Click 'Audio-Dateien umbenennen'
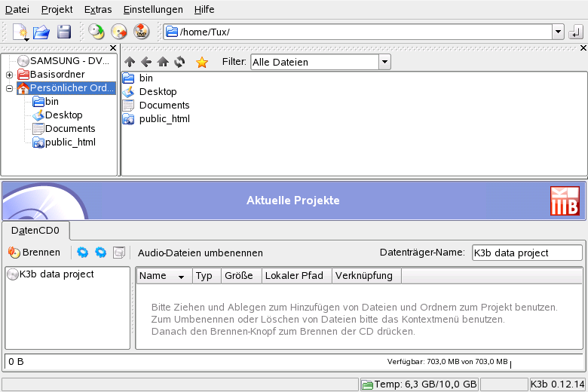This screenshot has height=392, width=588. coord(201,253)
